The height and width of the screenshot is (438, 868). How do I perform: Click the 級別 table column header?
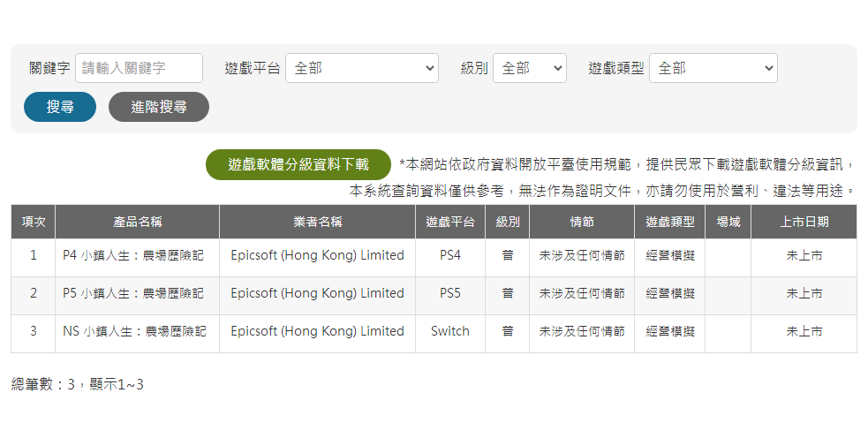point(507,222)
